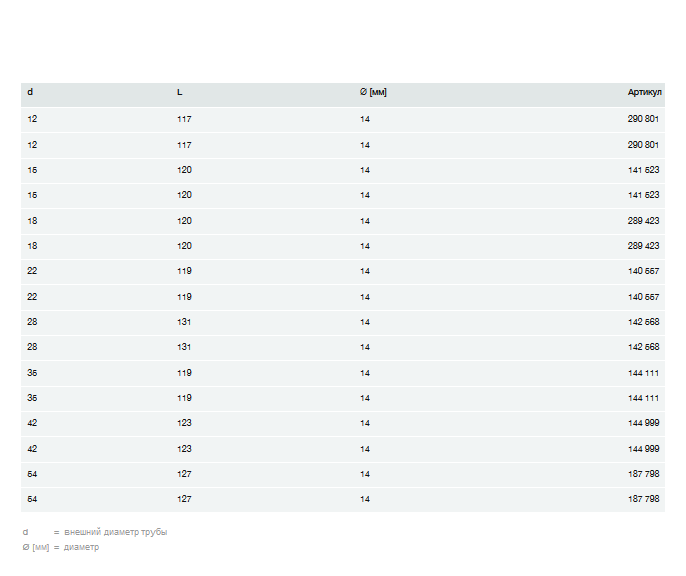
Task: Click the first "290 801" article number
Action: click(x=643, y=119)
